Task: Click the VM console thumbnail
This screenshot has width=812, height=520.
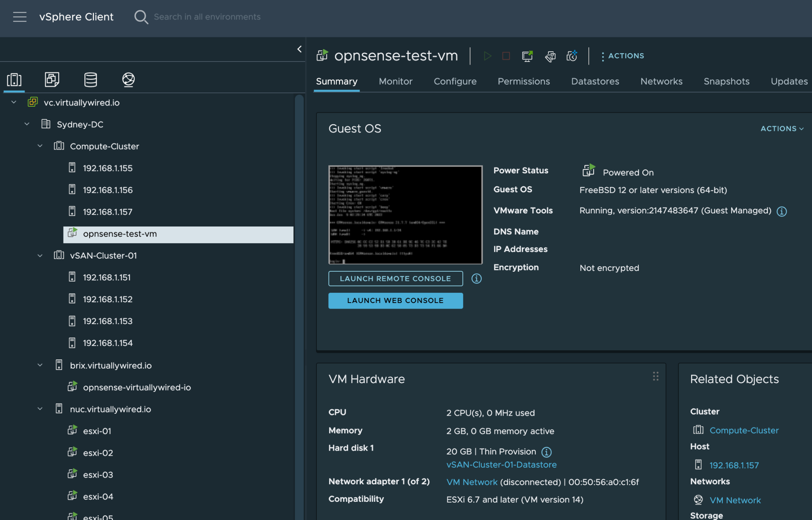Action: (x=405, y=215)
